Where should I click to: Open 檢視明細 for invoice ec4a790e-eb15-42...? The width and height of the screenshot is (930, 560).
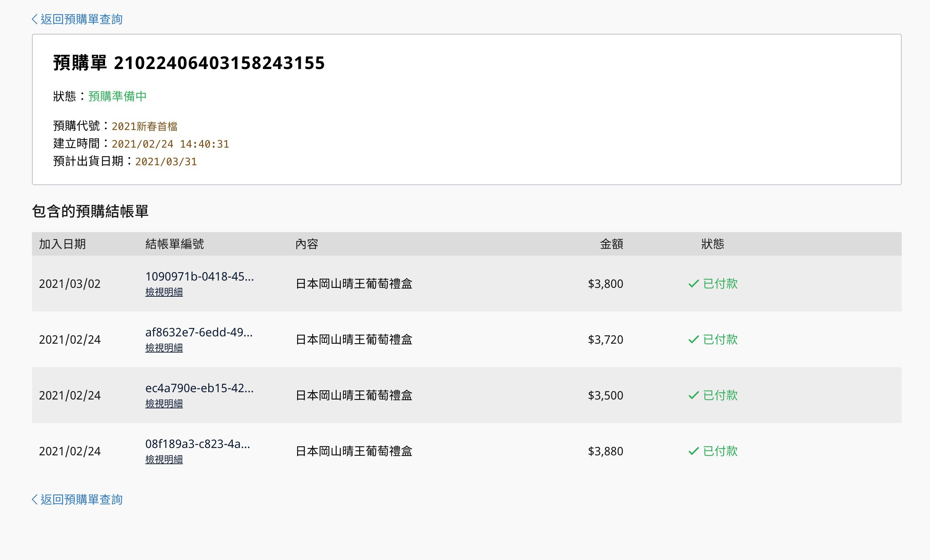(164, 404)
